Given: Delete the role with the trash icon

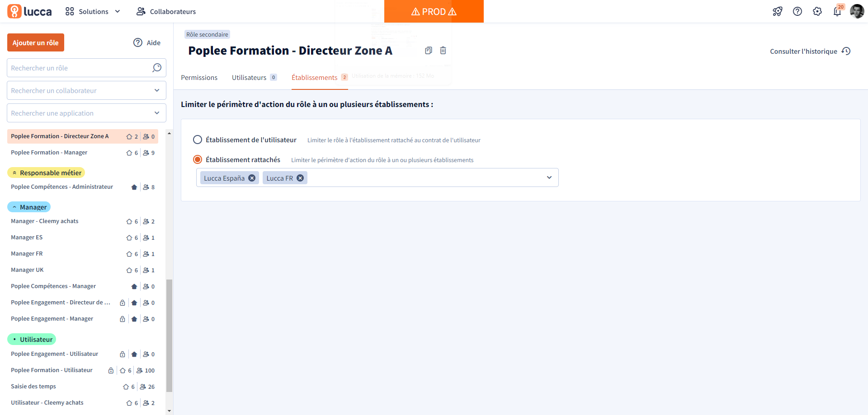Looking at the screenshot, I should point(443,51).
